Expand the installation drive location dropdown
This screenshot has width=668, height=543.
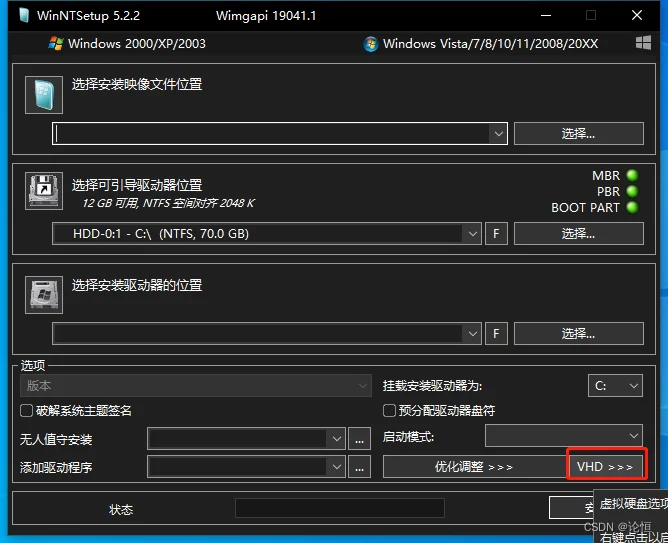pyautogui.click(x=472, y=333)
